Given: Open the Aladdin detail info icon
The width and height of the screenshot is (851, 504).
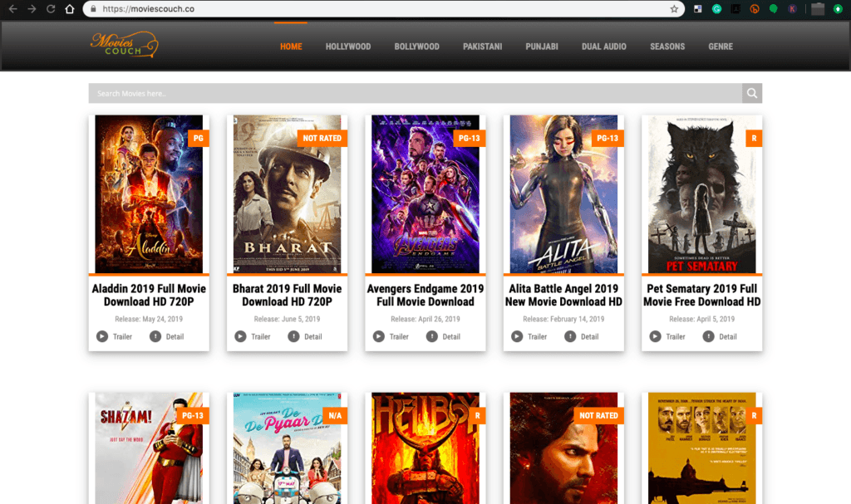Looking at the screenshot, I should (x=155, y=336).
